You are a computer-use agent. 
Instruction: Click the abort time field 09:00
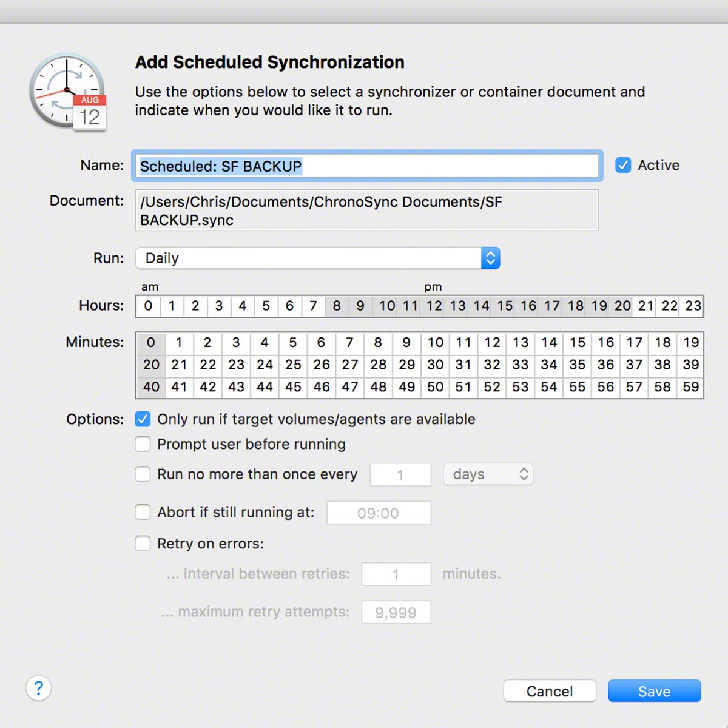pyautogui.click(x=379, y=513)
